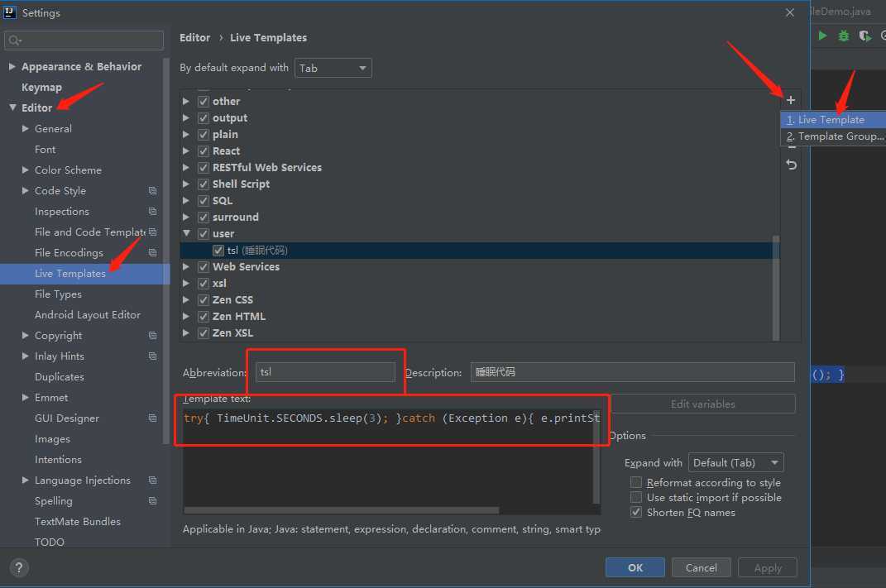The image size is (886, 588).
Task: Click the project-level icon beside Copyright
Action: pyautogui.click(x=152, y=336)
